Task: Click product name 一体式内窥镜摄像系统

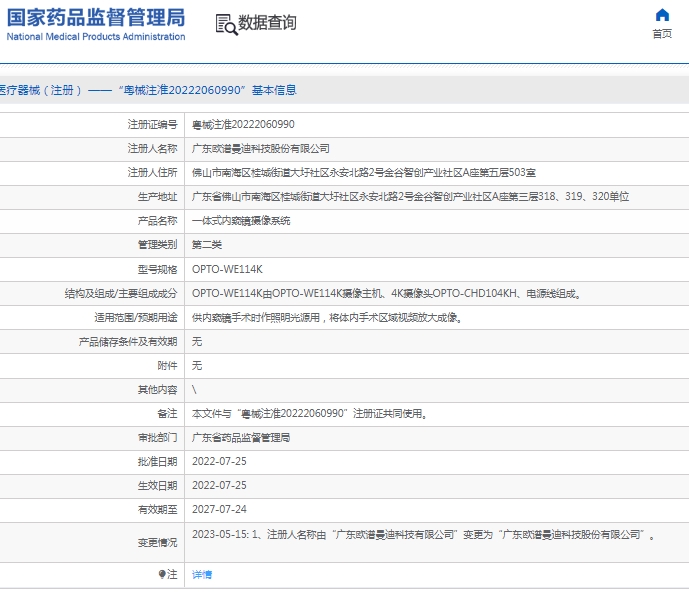Action: coord(241,221)
